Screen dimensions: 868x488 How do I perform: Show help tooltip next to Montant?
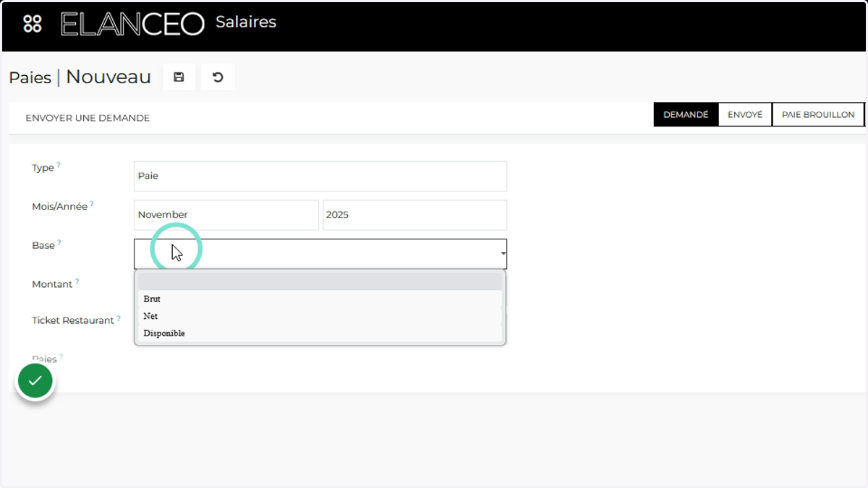(77, 282)
